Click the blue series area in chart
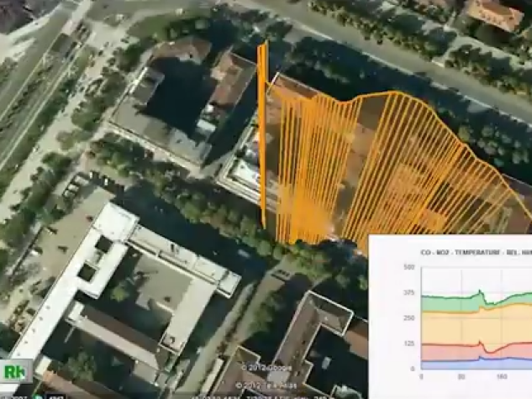 pos(477,365)
